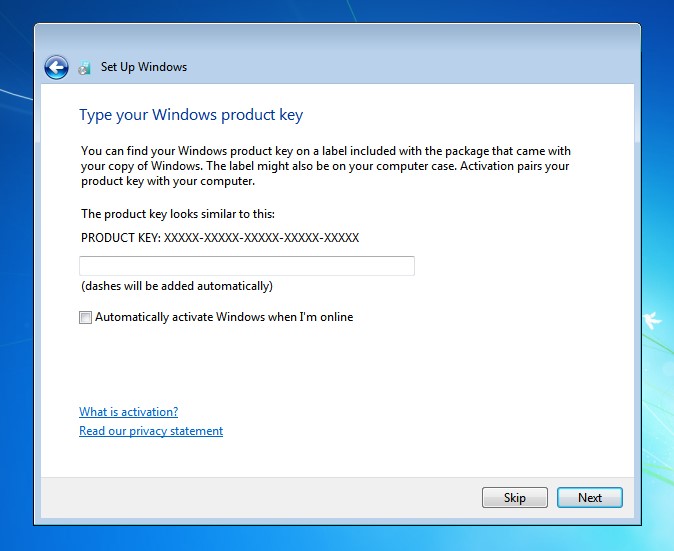Click the dashes will be added automatically note
Viewport: 674px width, 551px height.
[x=177, y=286]
